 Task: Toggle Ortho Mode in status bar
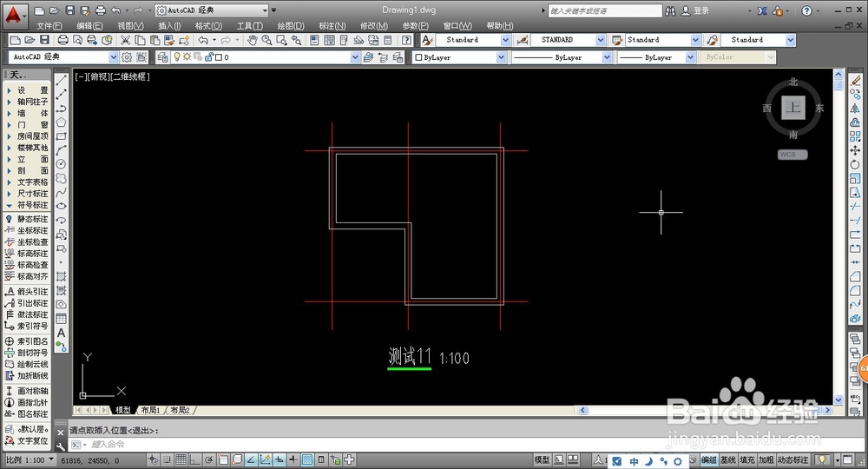(194, 459)
